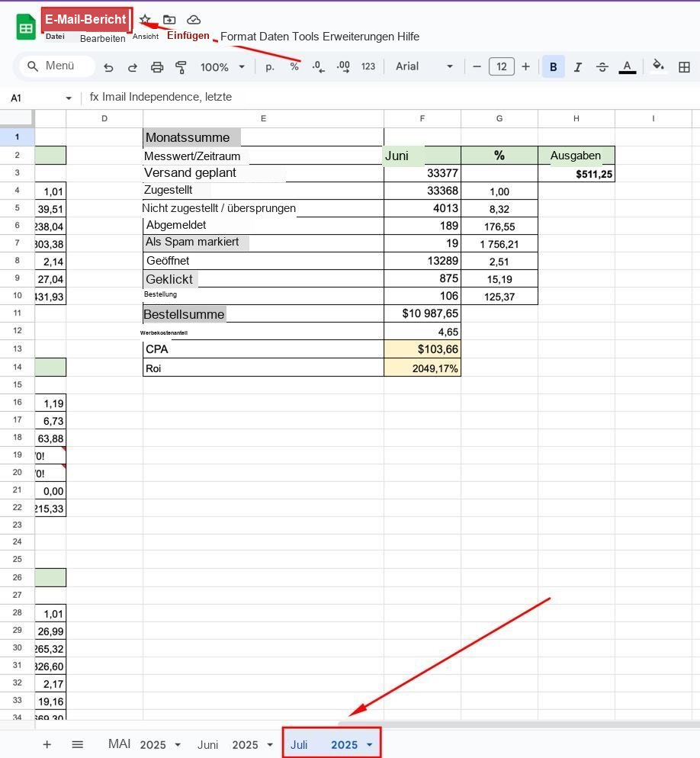
Task: Click the move to folder icon
Action: 169,20
